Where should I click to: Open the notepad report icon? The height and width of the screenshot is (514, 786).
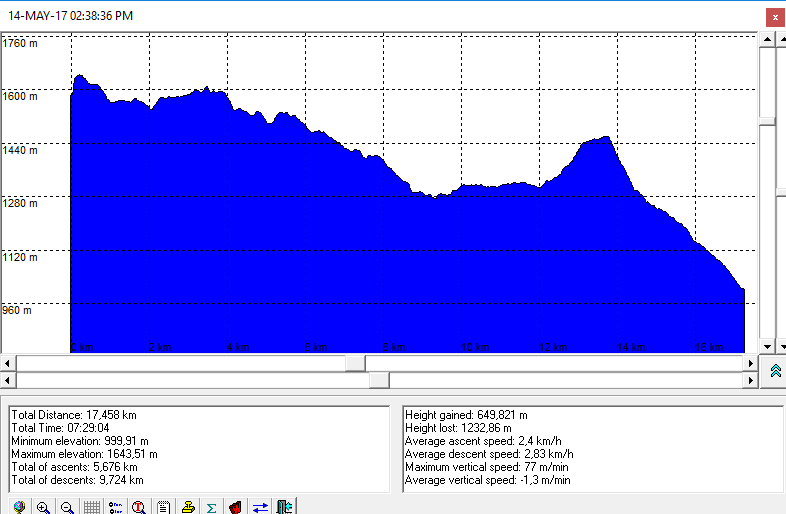tap(163, 507)
